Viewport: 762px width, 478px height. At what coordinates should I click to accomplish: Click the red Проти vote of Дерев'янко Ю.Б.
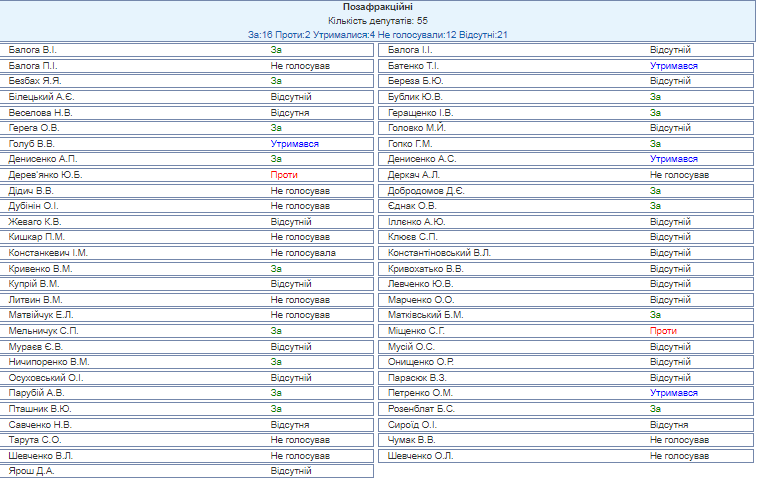click(284, 175)
